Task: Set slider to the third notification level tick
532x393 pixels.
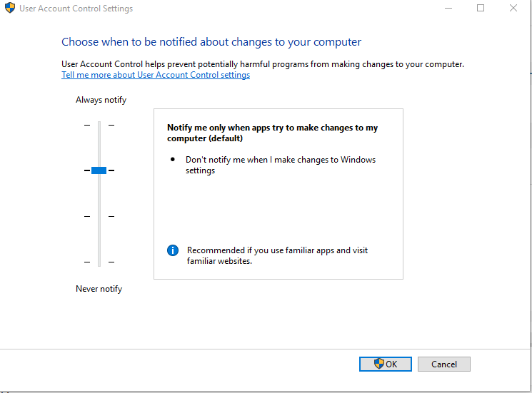Action: point(99,216)
